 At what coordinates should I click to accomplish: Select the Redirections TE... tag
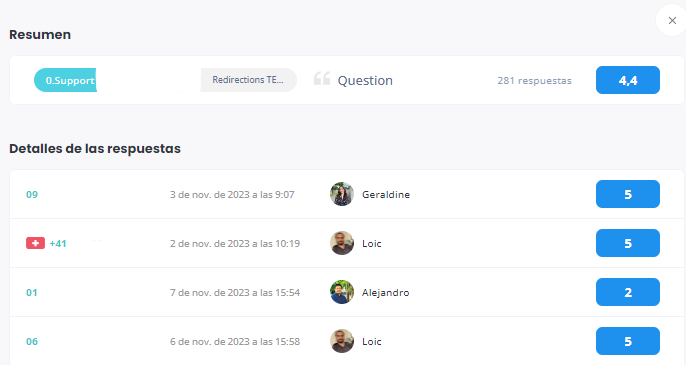248,80
